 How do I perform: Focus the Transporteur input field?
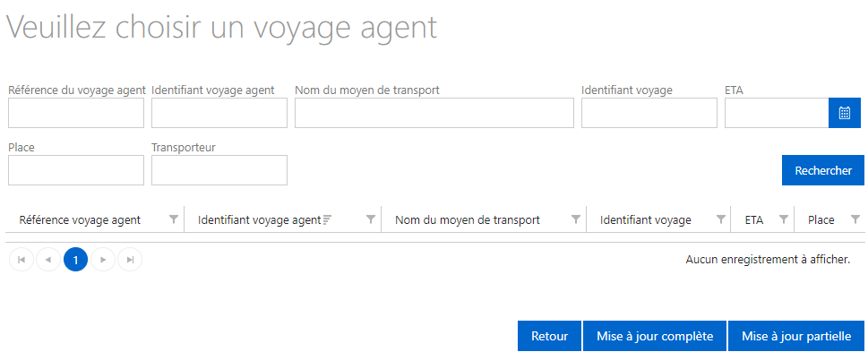tap(219, 170)
